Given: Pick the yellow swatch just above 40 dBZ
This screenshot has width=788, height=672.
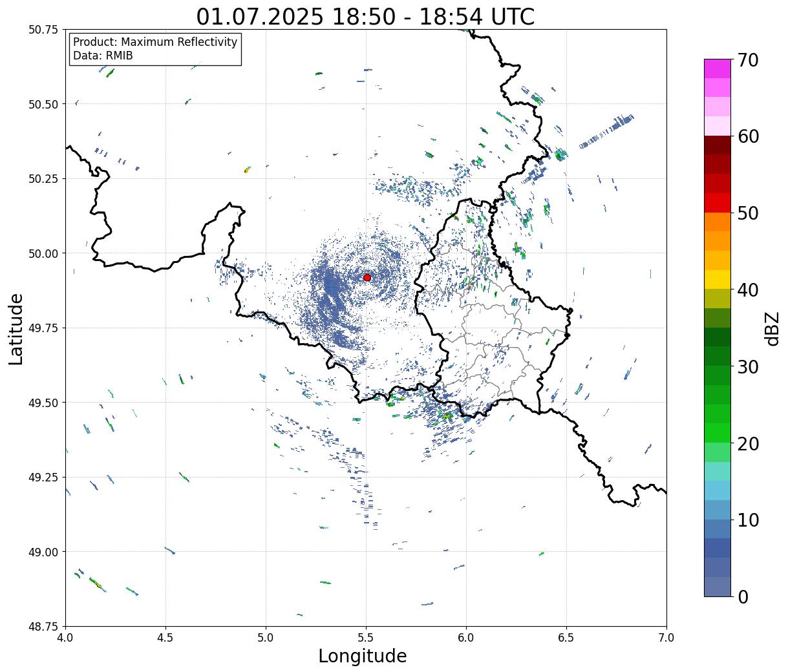Looking at the screenshot, I should click(718, 280).
